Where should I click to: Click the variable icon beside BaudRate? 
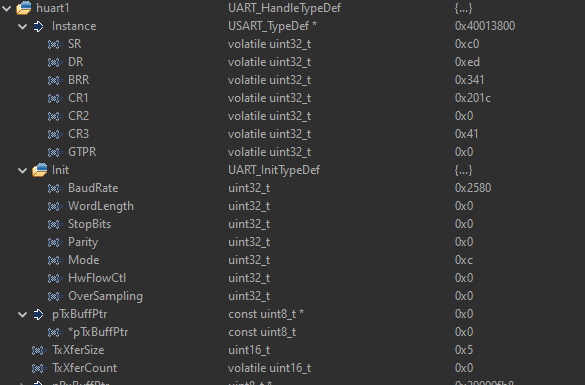tap(55, 188)
